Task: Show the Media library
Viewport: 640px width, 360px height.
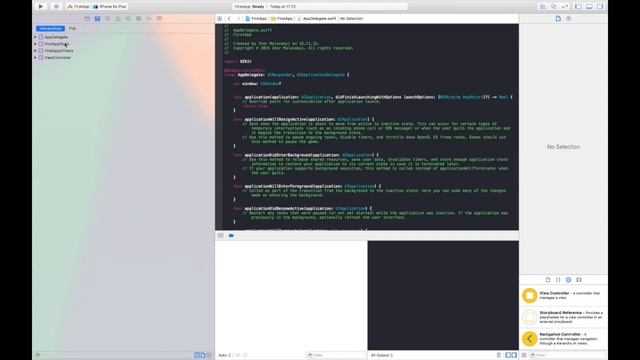Action: pos(579,280)
